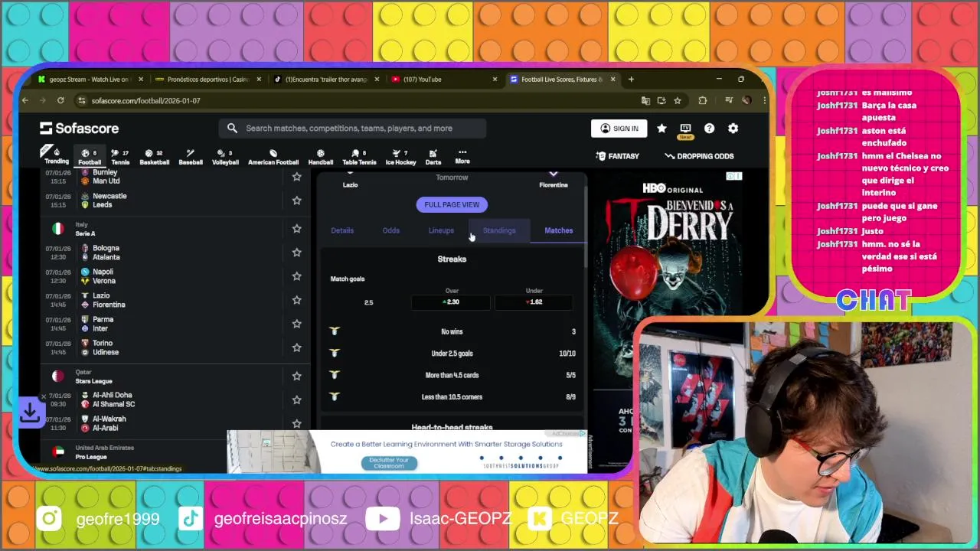Viewport: 980px width, 551px height.
Task: Favorite the Qatar Stars League
Action: click(296, 376)
